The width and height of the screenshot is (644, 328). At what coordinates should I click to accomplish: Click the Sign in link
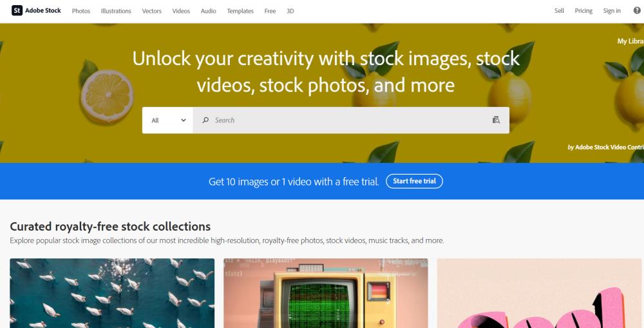point(612,11)
